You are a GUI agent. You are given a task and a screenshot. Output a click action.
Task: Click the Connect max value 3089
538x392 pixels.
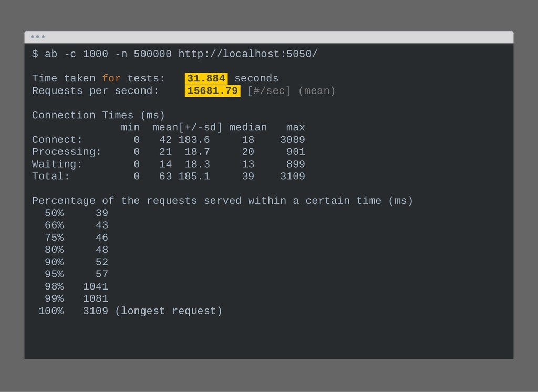pos(292,140)
